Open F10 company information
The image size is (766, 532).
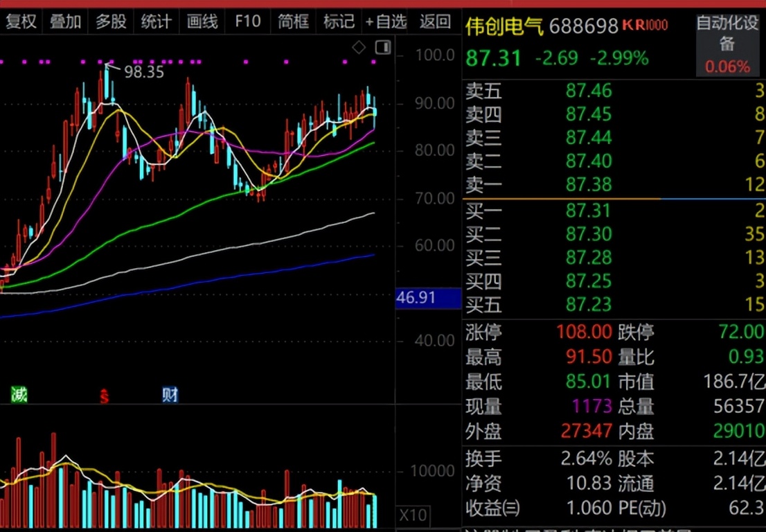pos(247,21)
